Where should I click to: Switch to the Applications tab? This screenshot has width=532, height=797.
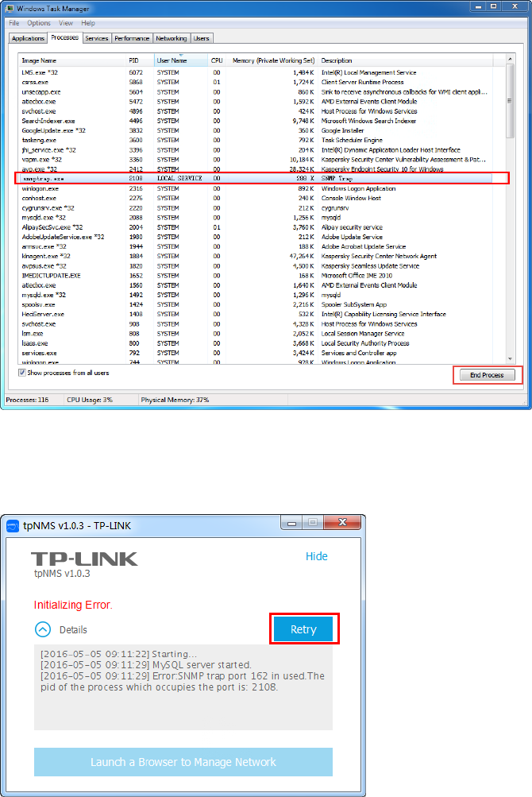(28, 38)
